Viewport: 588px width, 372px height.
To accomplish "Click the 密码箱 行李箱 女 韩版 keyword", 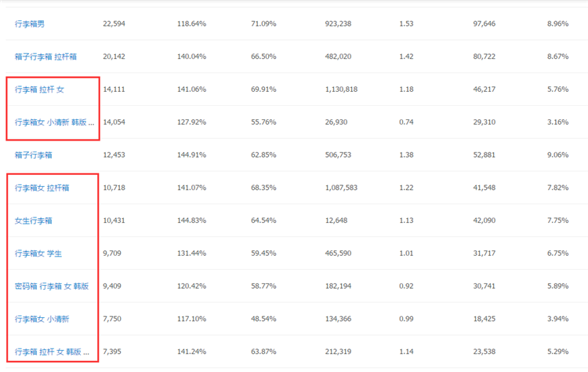I will (x=52, y=286).
